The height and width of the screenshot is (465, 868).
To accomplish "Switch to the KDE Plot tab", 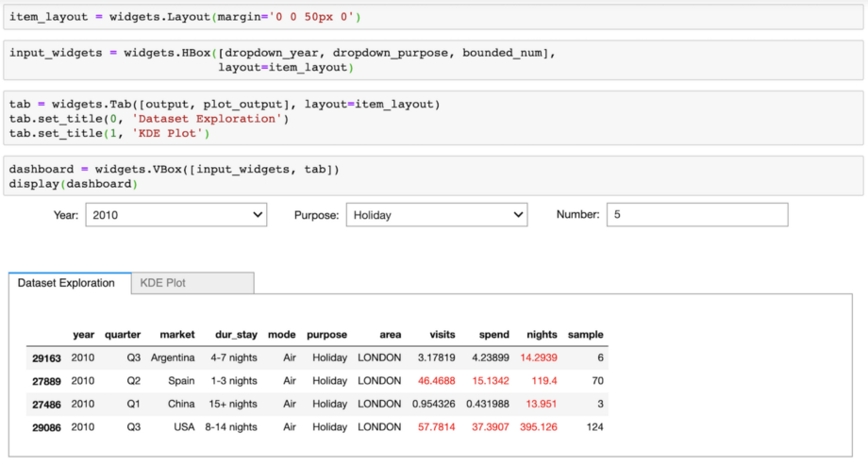I will click(192, 283).
